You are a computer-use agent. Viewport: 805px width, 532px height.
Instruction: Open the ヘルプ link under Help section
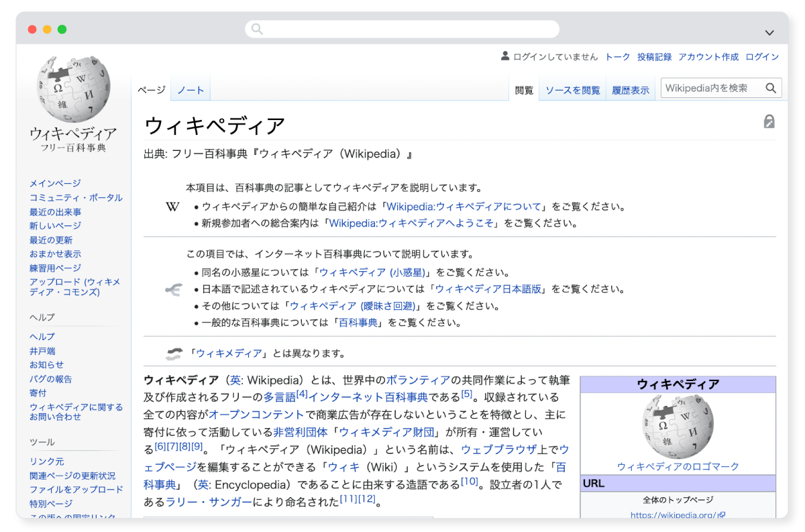coord(42,337)
